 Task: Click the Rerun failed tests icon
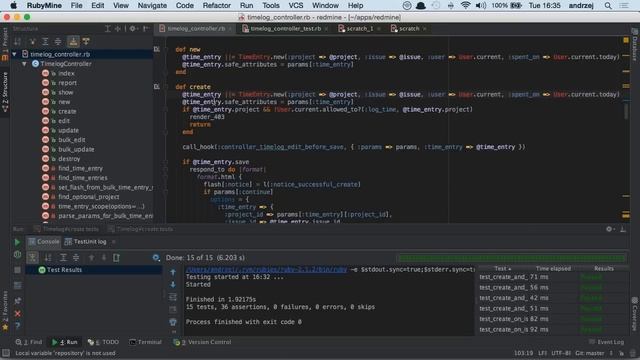(17, 255)
